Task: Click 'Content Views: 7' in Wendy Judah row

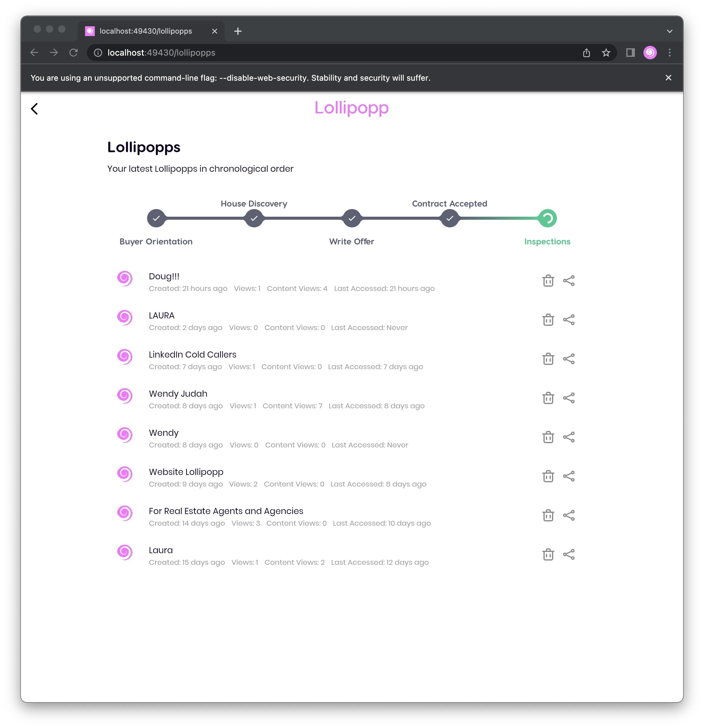Action: point(292,406)
